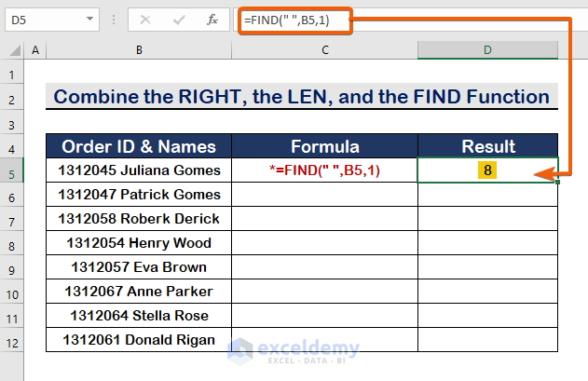588x381 pixels.
Task: Click the 'Formula' header cell
Action: [324, 146]
